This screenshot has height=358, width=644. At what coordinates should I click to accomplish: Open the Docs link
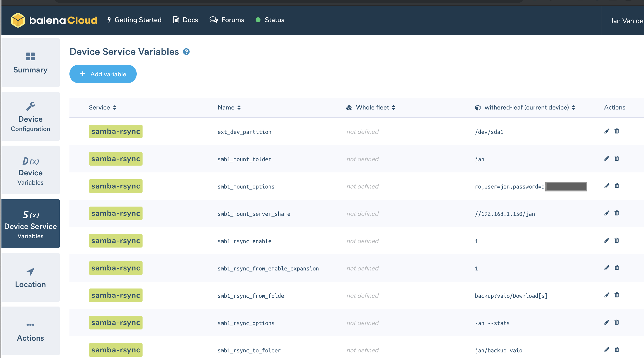pos(185,20)
